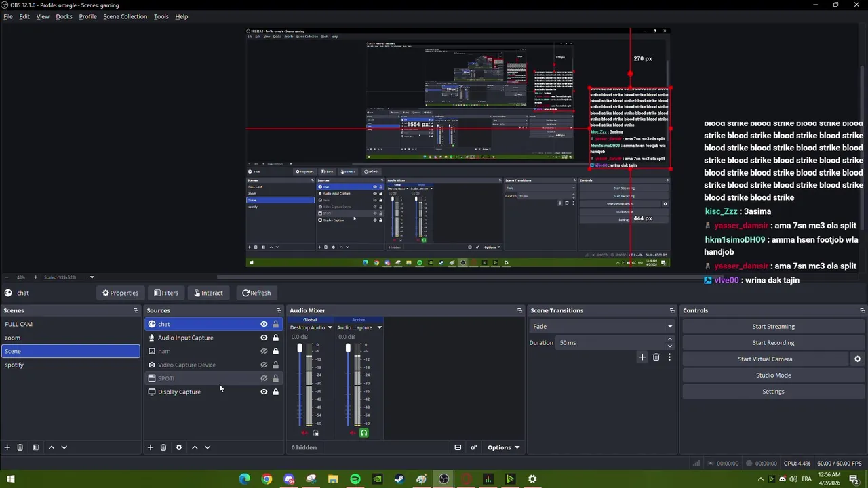
Task: Enable Studio Mode button
Action: click(773, 375)
